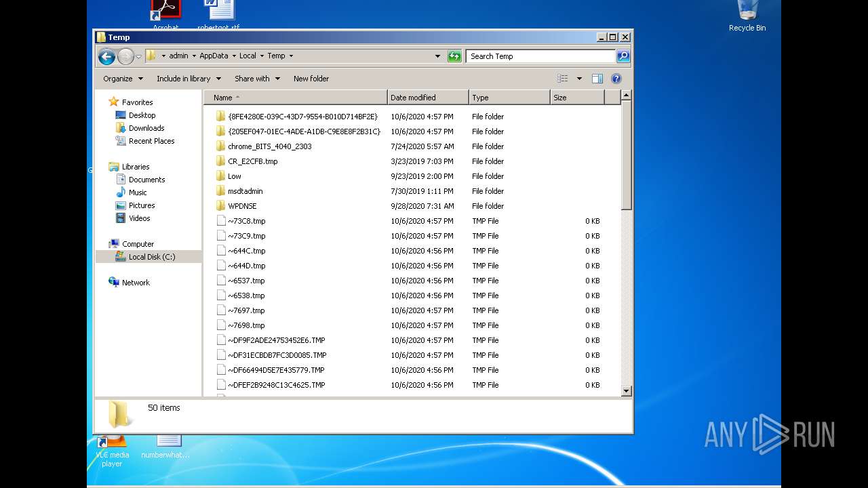
Task: Click the search magnifier icon
Action: (x=623, y=56)
